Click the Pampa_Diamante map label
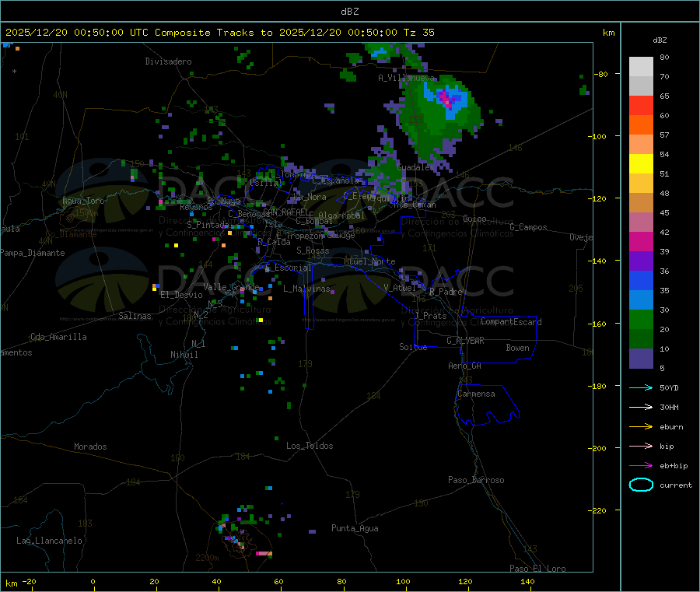 coord(33,253)
